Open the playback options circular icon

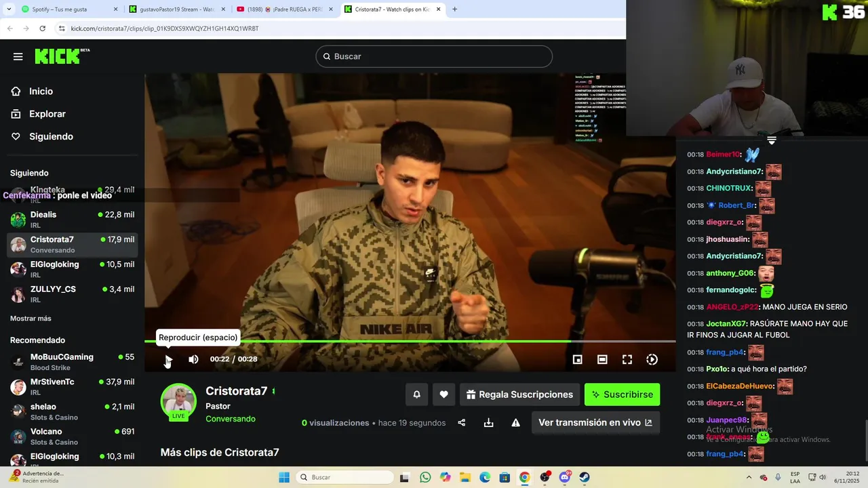(652, 360)
